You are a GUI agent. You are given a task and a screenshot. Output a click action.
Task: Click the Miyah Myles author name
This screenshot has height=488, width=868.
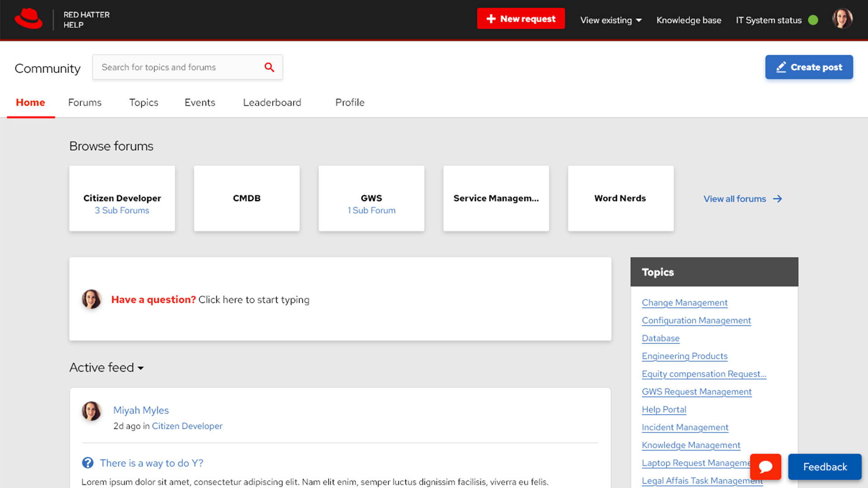[x=141, y=410]
